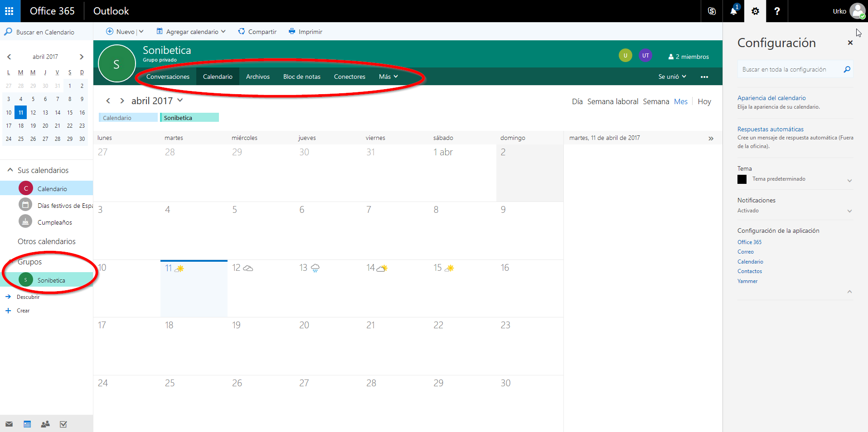The image size is (868, 432).
Task: Open the Nuevo dropdown arrow
Action: 141,31
